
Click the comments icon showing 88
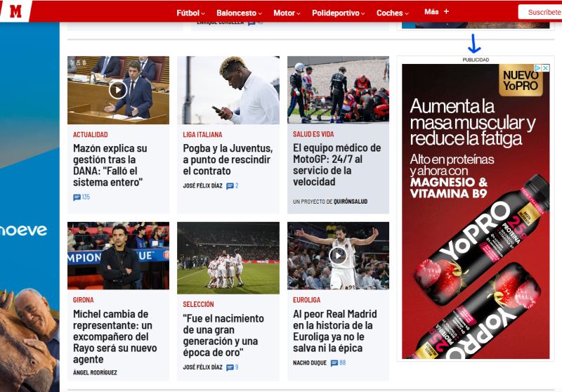point(334,363)
